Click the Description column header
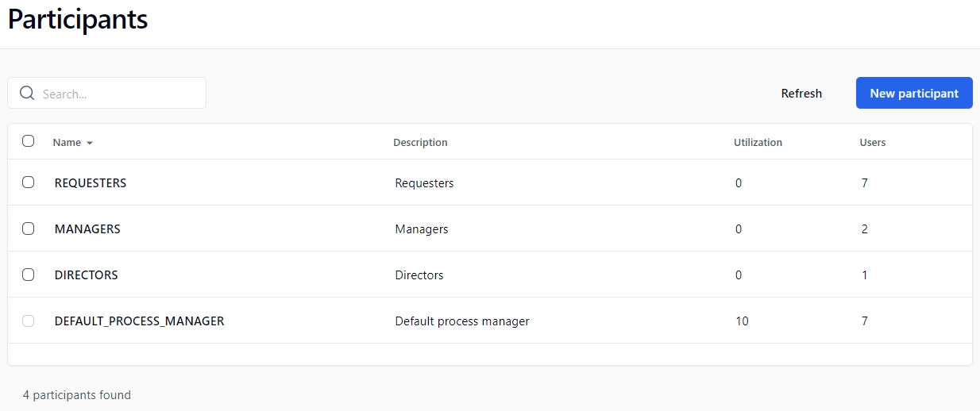The width and height of the screenshot is (980, 411). pyautogui.click(x=420, y=143)
